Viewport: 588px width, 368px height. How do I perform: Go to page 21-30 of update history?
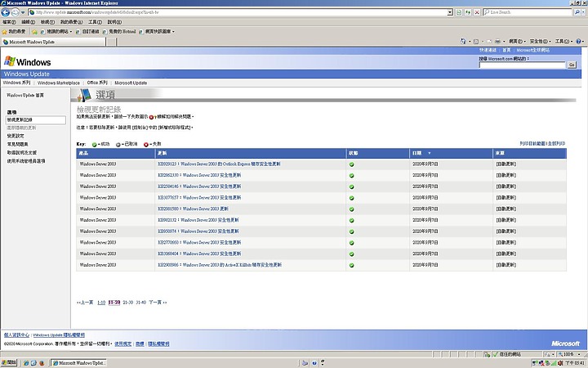128,303
